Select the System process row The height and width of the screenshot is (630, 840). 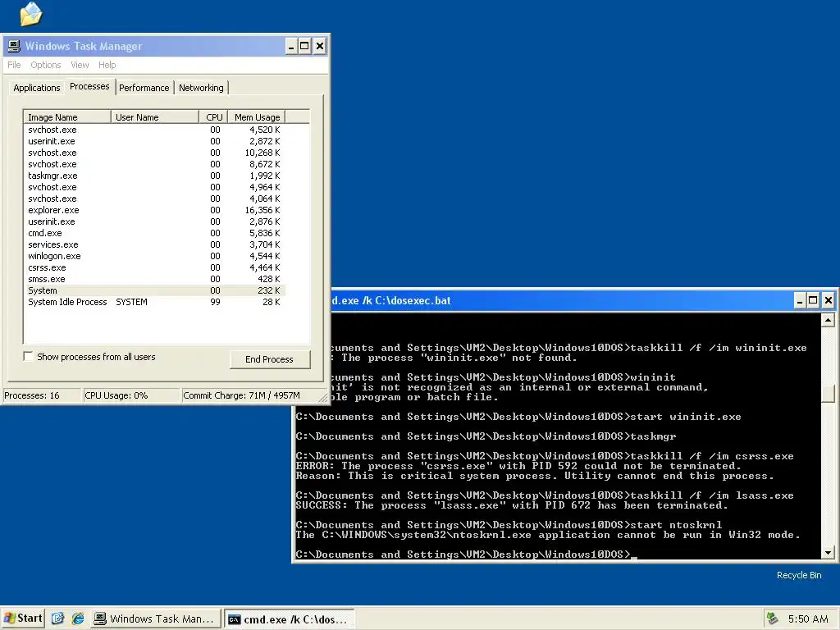(154, 291)
